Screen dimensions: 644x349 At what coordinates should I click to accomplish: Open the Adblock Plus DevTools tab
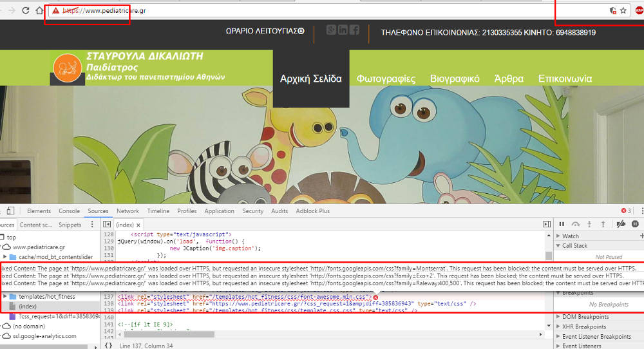pos(312,211)
